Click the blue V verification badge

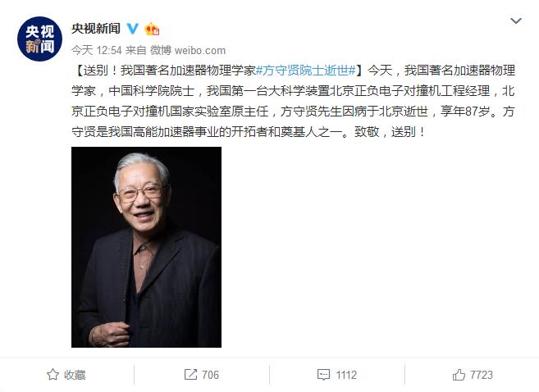click(133, 29)
